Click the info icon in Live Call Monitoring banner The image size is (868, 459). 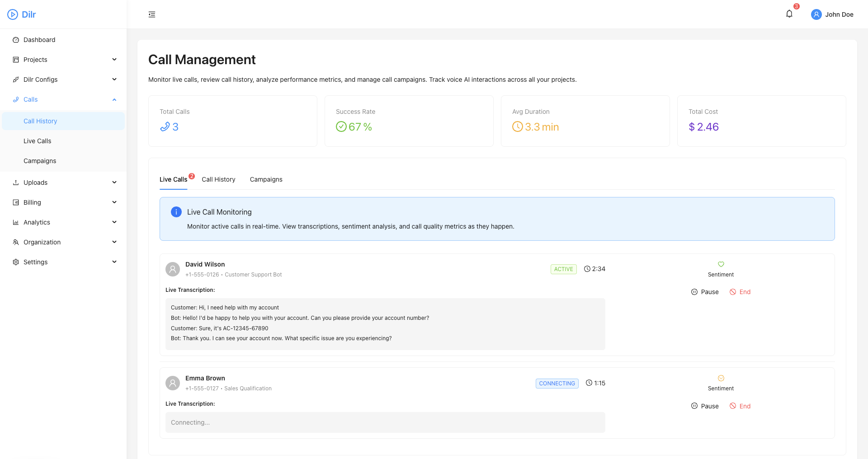[176, 211]
